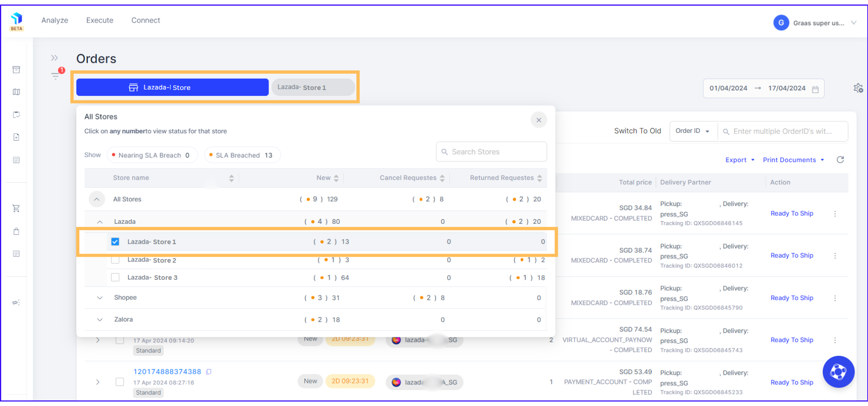The image size is (868, 406).
Task: Open the shopping cart sidebar icon
Action: tap(16, 208)
